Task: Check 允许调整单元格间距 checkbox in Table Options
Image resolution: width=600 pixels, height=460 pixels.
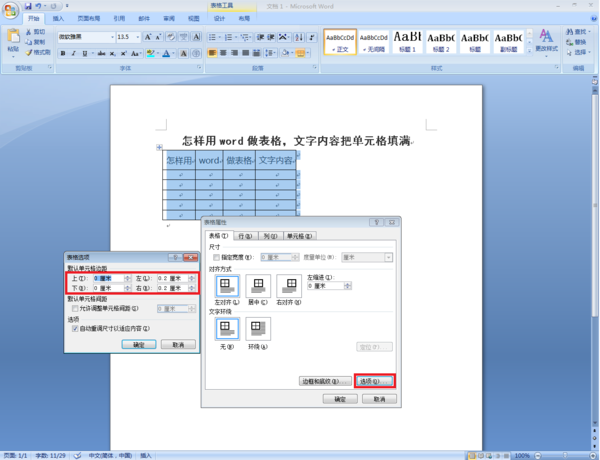Action: point(75,308)
